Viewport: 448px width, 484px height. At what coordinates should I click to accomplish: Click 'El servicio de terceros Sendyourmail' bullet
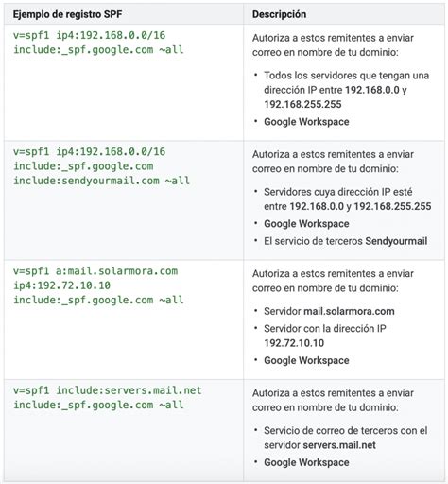tap(346, 241)
